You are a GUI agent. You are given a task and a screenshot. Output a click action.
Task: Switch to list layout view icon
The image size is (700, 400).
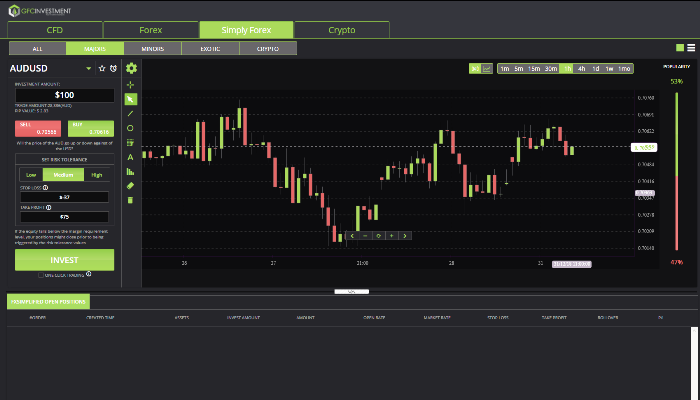(x=691, y=48)
